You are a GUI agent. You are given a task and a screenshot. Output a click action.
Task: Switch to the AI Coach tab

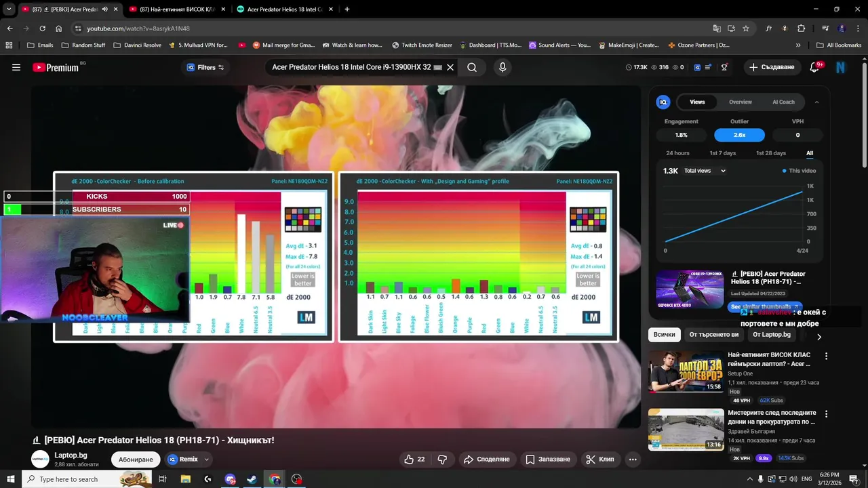(783, 102)
